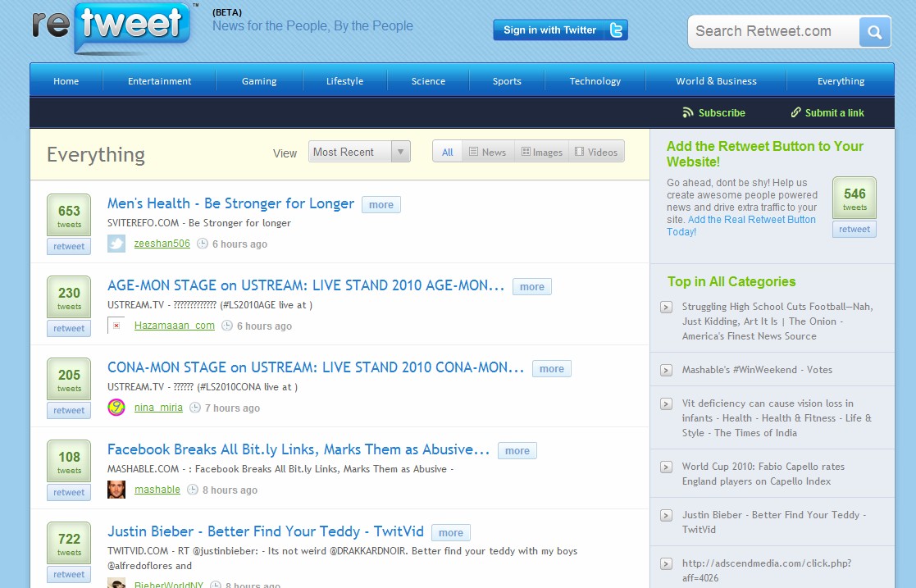Screen dimensions: 916x588
Task: Select the Videos filter tab
Action: coord(596,152)
